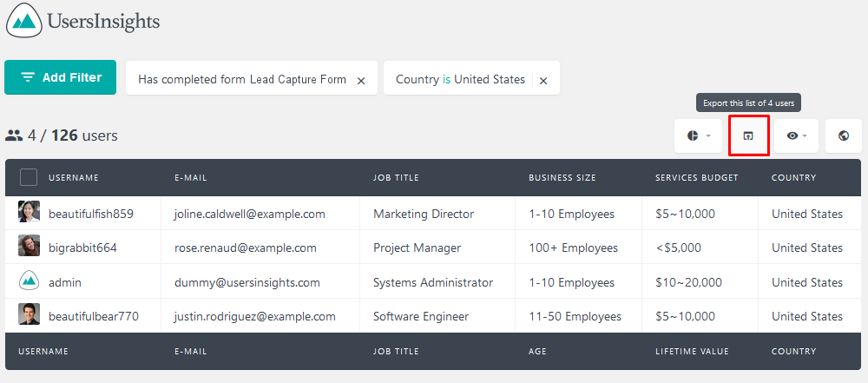The image size is (868, 383).
Task: Open the eye column visibility dropdown
Action: (796, 135)
